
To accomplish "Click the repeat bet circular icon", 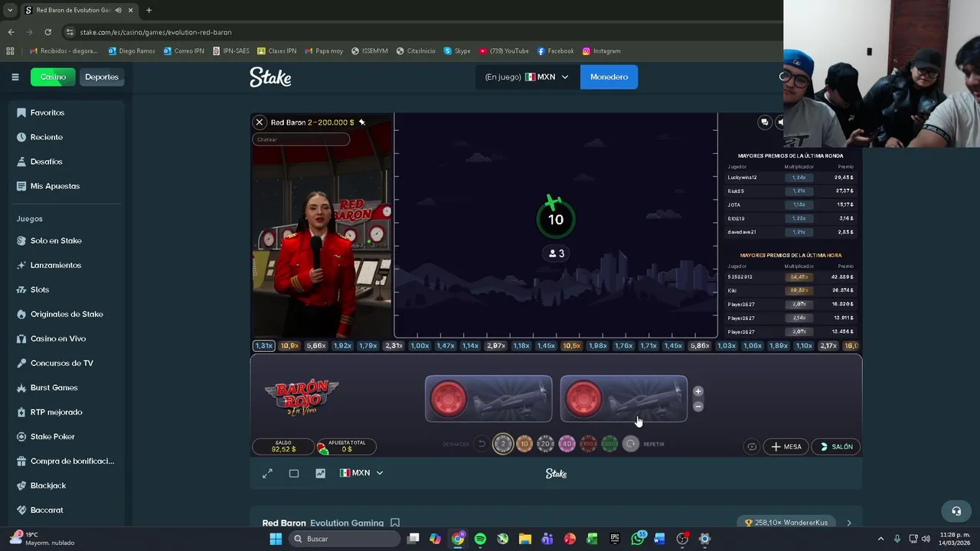I will tap(631, 444).
